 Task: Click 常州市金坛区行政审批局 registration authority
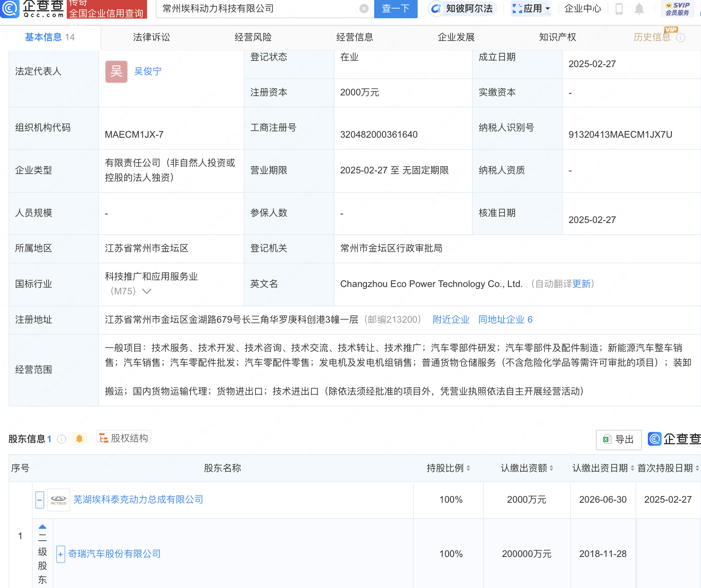391,248
